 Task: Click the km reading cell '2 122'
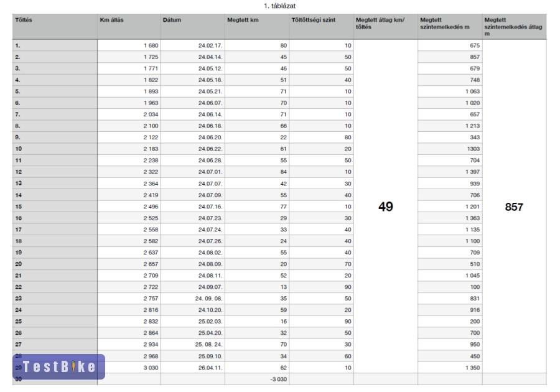pyautogui.click(x=129, y=137)
